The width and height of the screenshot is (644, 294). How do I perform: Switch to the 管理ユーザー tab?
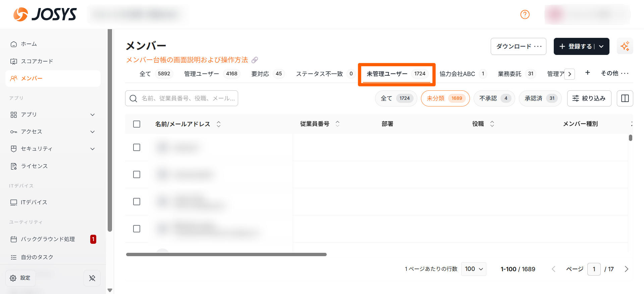[211, 74]
